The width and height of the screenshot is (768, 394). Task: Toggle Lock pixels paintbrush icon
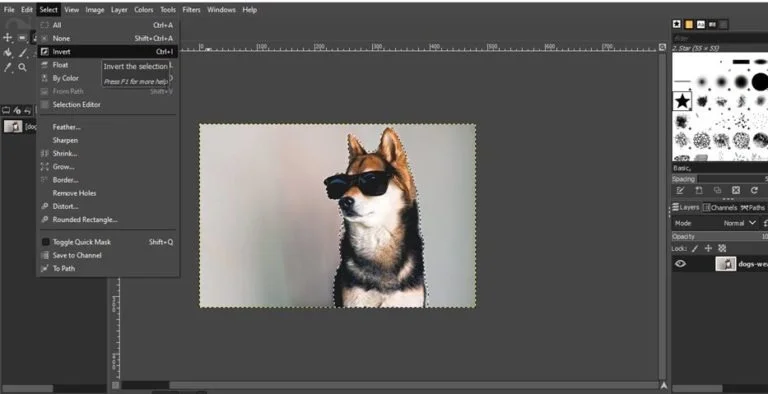pyautogui.click(x=695, y=249)
